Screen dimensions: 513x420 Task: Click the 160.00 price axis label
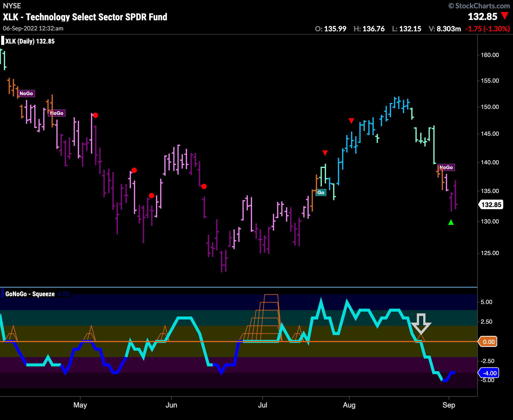coord(490,55)
